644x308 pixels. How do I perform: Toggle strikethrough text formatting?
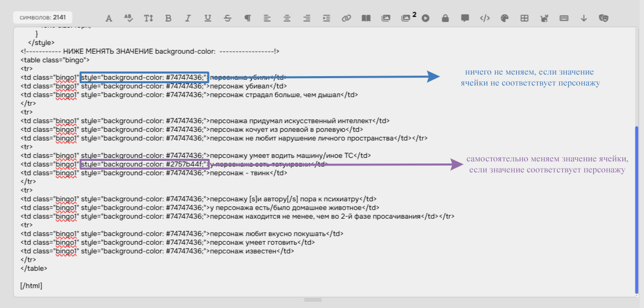coord(228,18)
